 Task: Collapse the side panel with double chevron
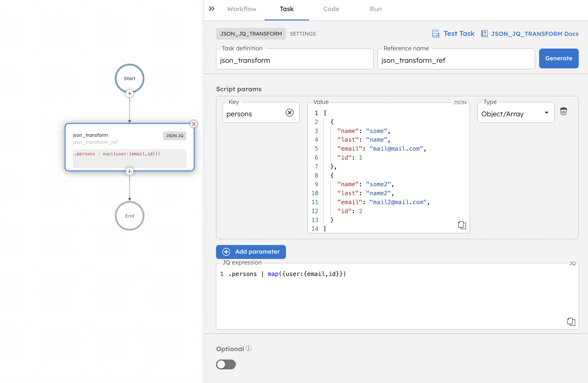point(212,9)
